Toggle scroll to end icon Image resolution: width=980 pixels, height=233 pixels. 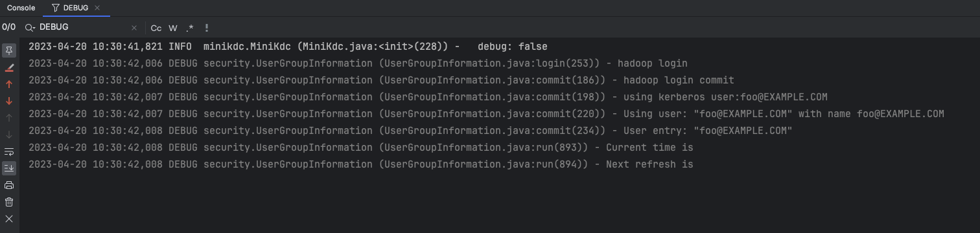[x=9, y=168]
